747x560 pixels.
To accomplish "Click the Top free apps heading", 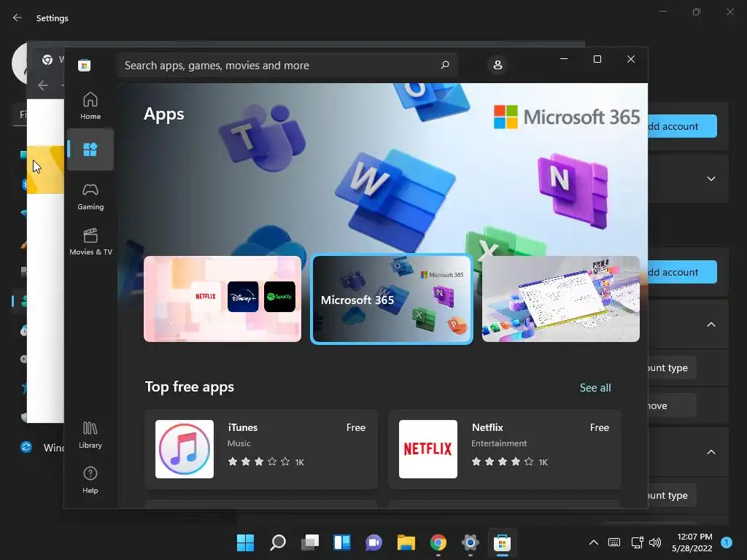I will [190, 386].
